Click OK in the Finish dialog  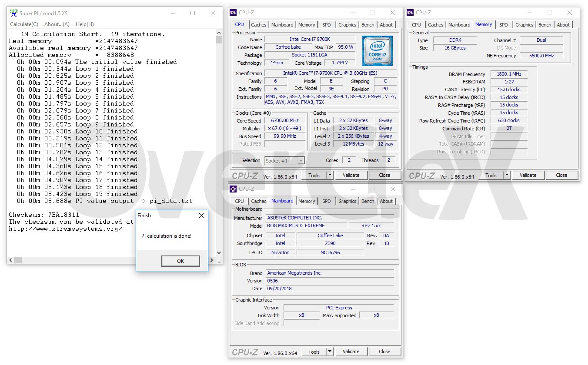[180, 261]
